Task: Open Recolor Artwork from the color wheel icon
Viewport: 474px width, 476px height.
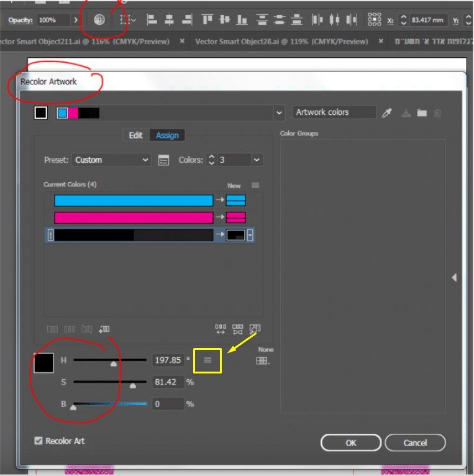Action: click(99, 20)
